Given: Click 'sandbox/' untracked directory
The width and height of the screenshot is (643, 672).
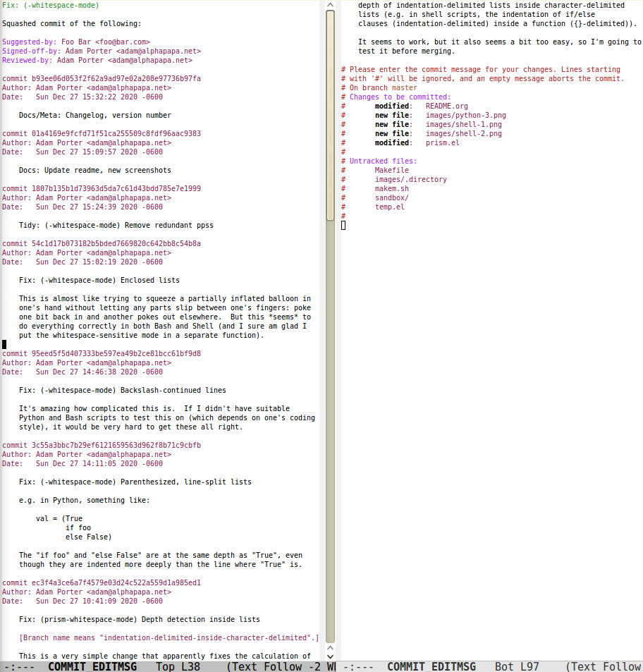Looking at the screenshot, I should tap(391, 197).
